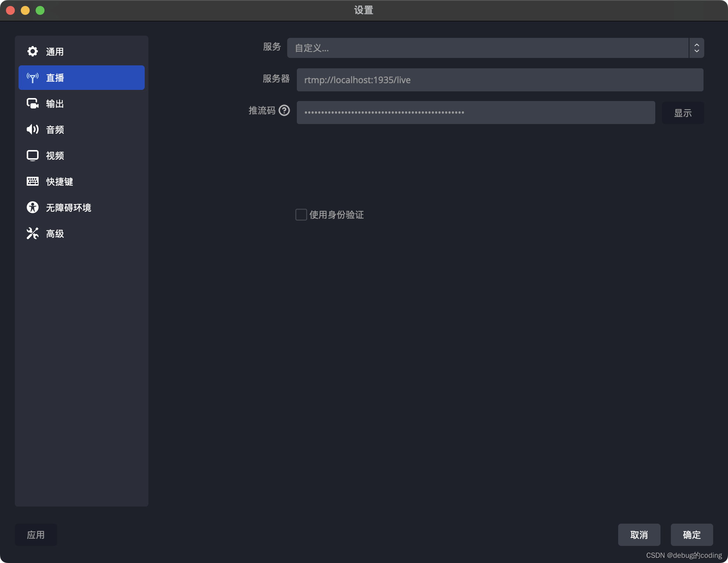Focus the 推流码 masked stream key field
The image size is (728, 563).
coord(476,113)
